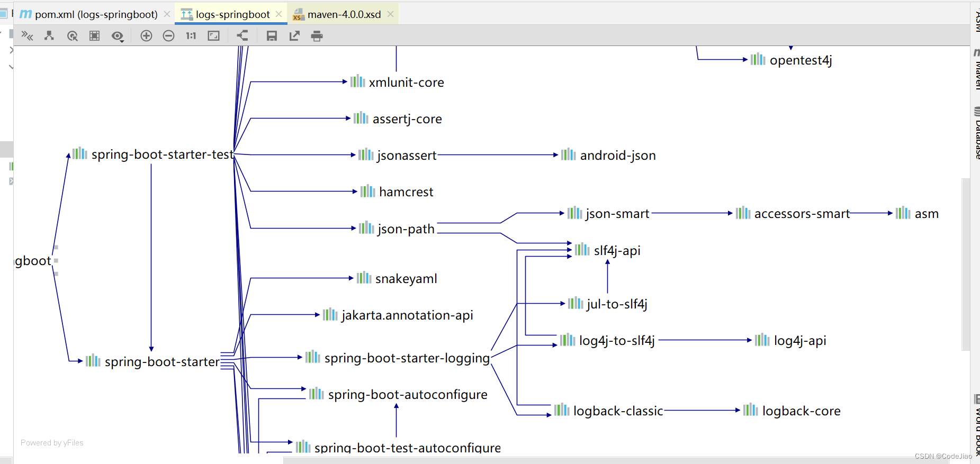This screenshot has height=464, width=980.
Task: Open the Database tool window tab
Action: pos(976,133)
